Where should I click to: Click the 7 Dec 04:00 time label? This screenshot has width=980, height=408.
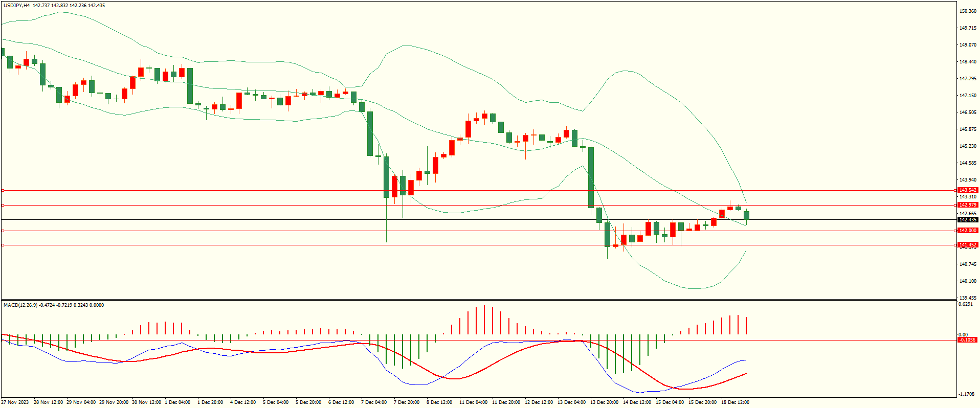point(374,402)
